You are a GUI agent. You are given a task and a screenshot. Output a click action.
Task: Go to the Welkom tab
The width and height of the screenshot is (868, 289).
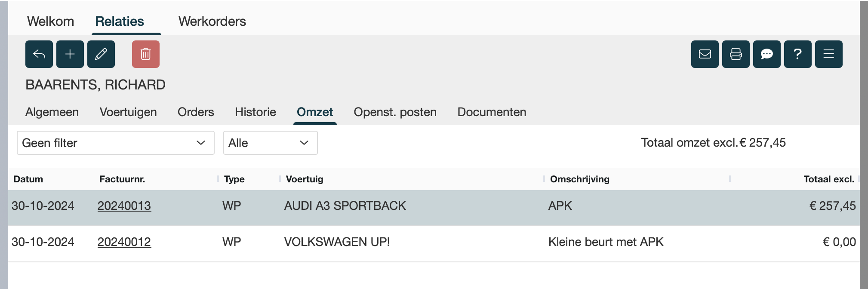(50, 22)
